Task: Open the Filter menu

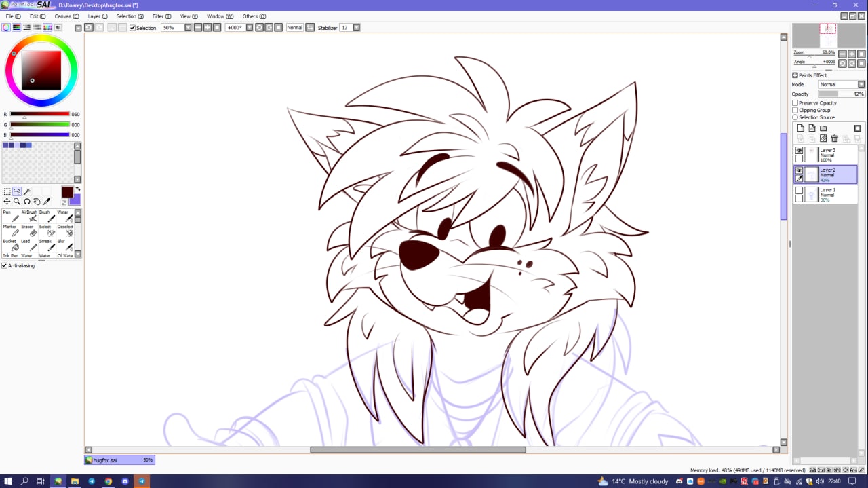Action: tap(161, 16)
